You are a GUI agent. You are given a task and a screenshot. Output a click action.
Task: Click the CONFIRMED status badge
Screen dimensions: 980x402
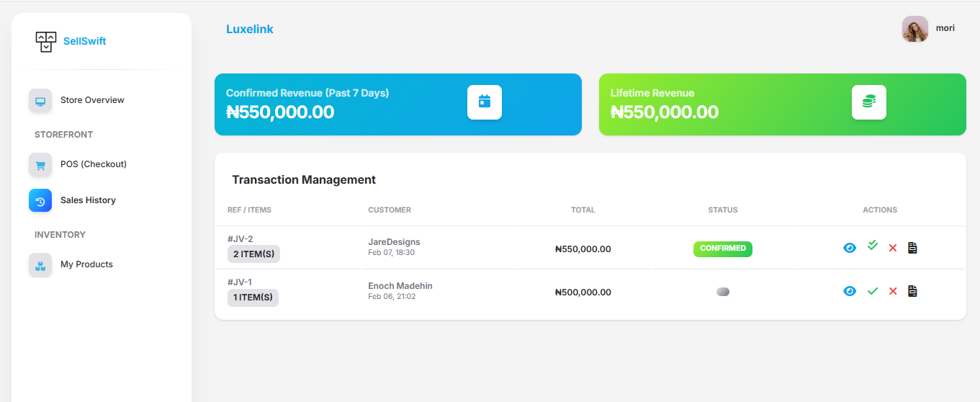[x=723, y=249]
